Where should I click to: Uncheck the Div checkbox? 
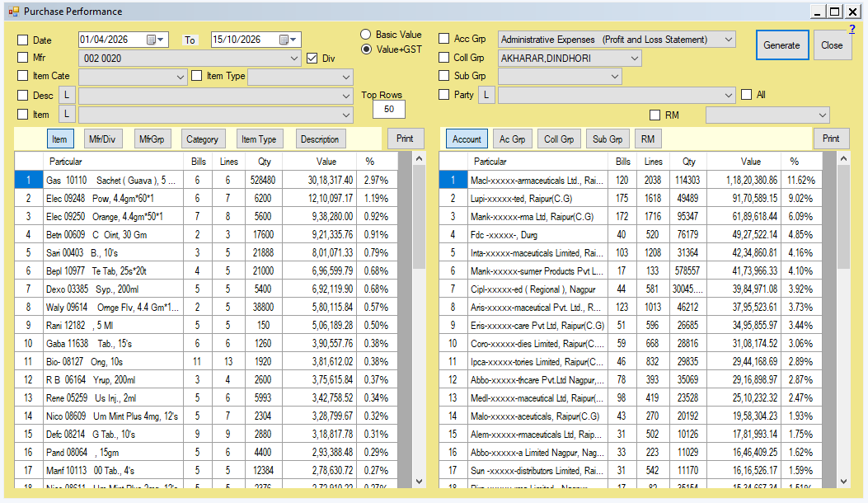[312, 59]
